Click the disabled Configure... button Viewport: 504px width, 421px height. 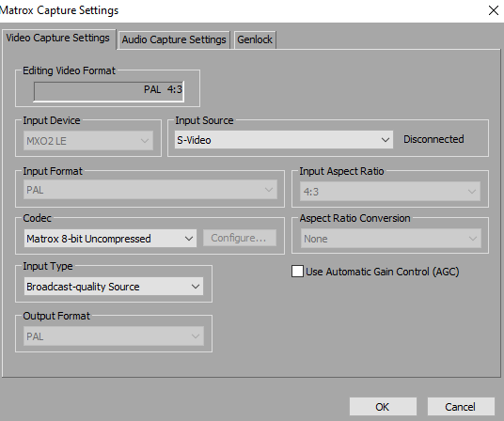point(240,238)
